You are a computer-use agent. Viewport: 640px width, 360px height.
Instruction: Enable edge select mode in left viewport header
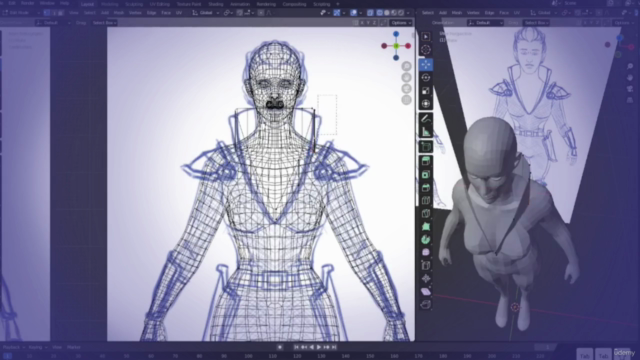coord(54,13)
